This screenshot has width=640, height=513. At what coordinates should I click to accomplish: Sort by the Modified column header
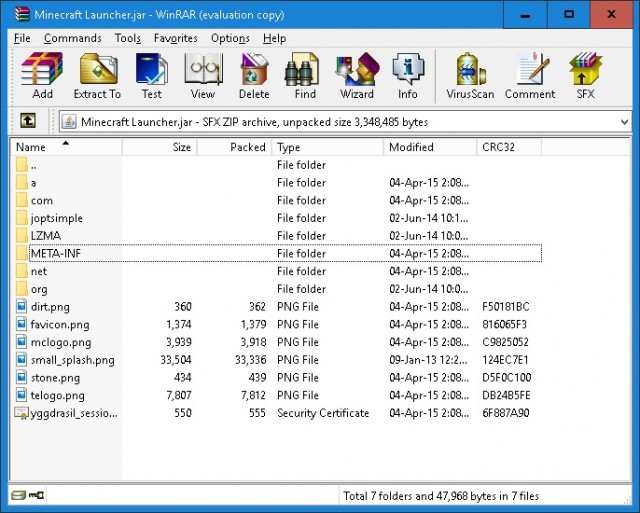[430, 147]
